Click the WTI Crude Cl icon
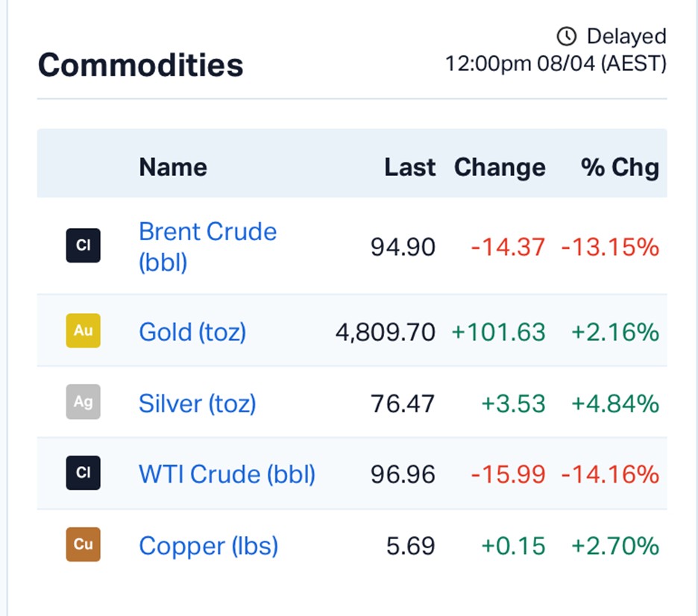698x616 pixels. point(83,474)
